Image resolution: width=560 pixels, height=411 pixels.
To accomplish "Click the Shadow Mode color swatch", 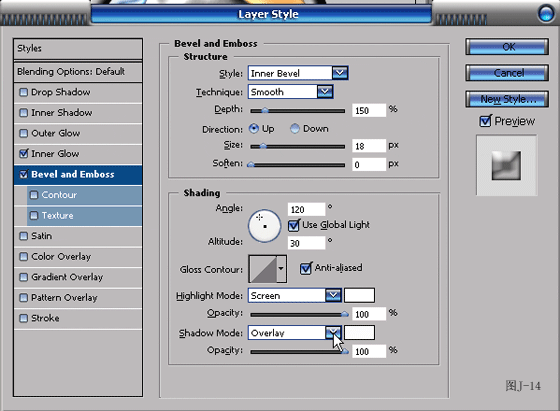I will (x=359, y=333).
